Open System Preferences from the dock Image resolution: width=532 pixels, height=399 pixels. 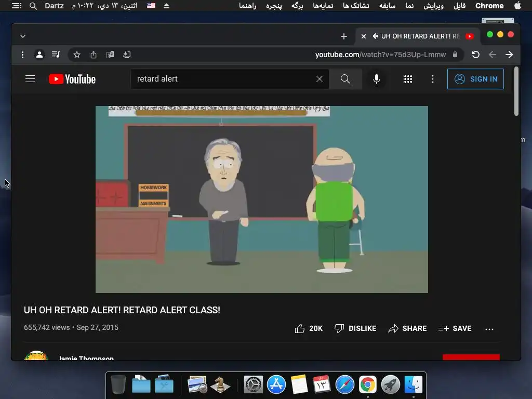pyautogui.click(x=253, y=384)
